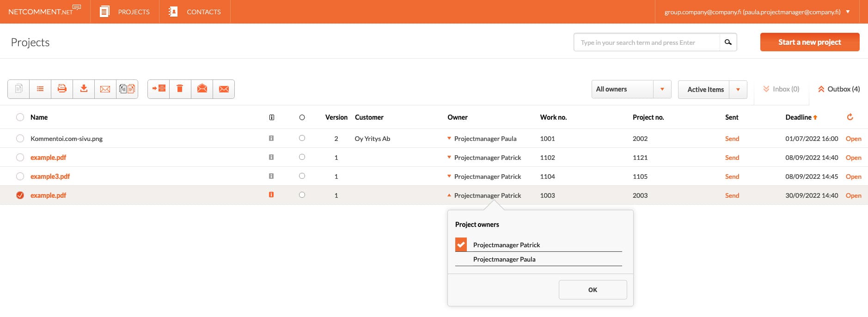Click the printer icon in the toolbar
868x317 pixels.
pyautogui.click(x=62, y=89)
